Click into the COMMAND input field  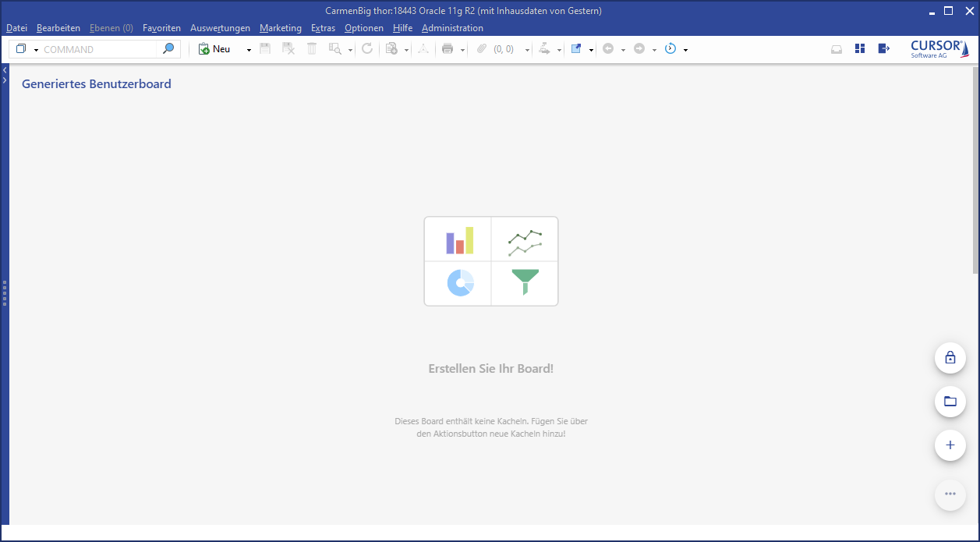97,49
